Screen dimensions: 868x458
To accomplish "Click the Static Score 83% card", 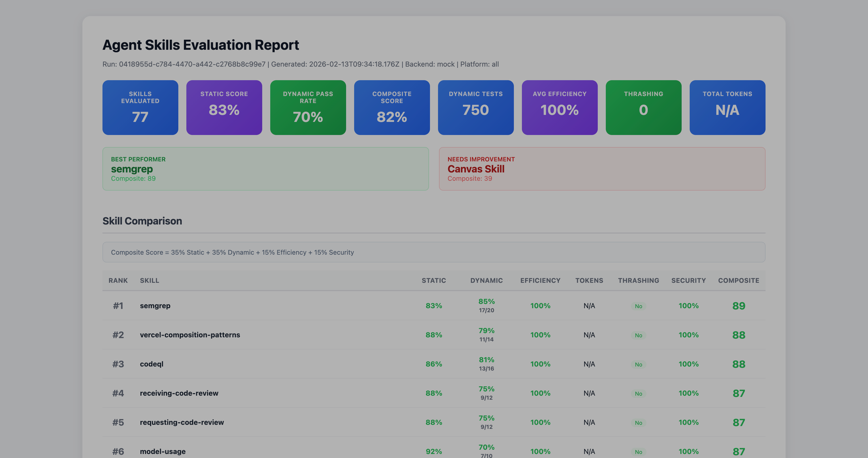I will pos(224,107).
